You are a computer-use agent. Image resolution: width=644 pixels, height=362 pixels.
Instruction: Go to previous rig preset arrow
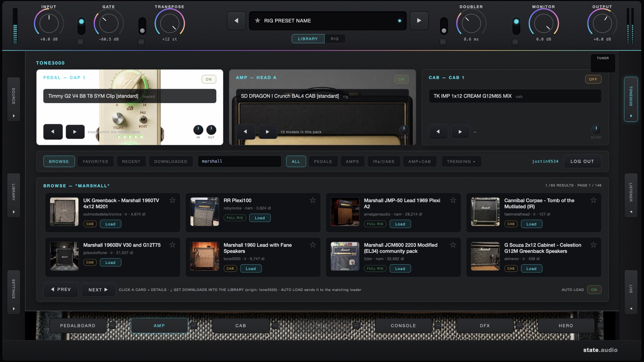[236, 21]
